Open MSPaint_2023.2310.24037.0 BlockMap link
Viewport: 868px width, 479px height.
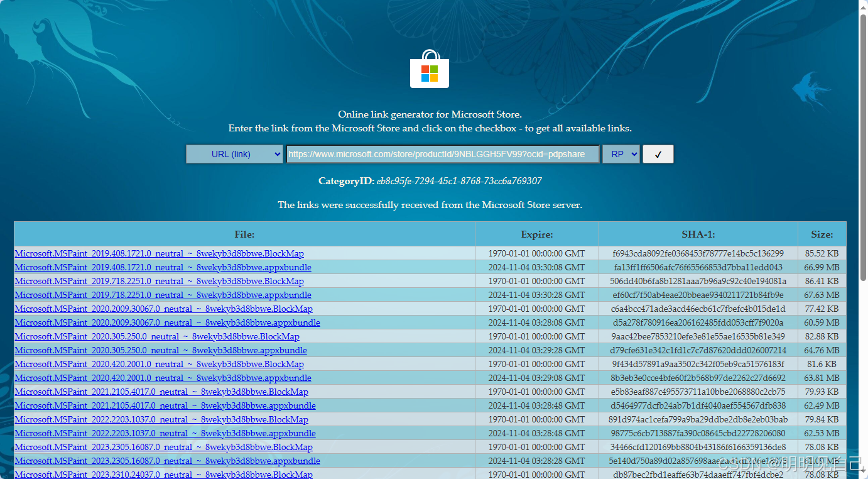click(164, 475)
